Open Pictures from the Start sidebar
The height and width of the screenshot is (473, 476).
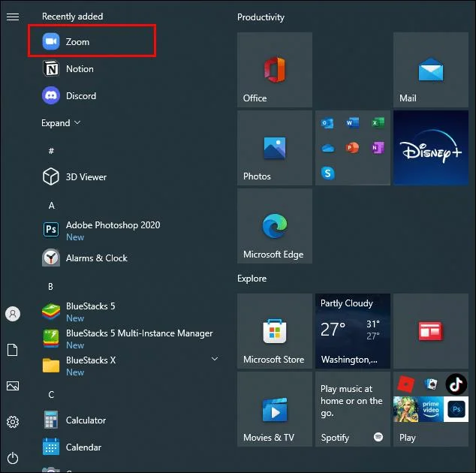pos(13,386)
